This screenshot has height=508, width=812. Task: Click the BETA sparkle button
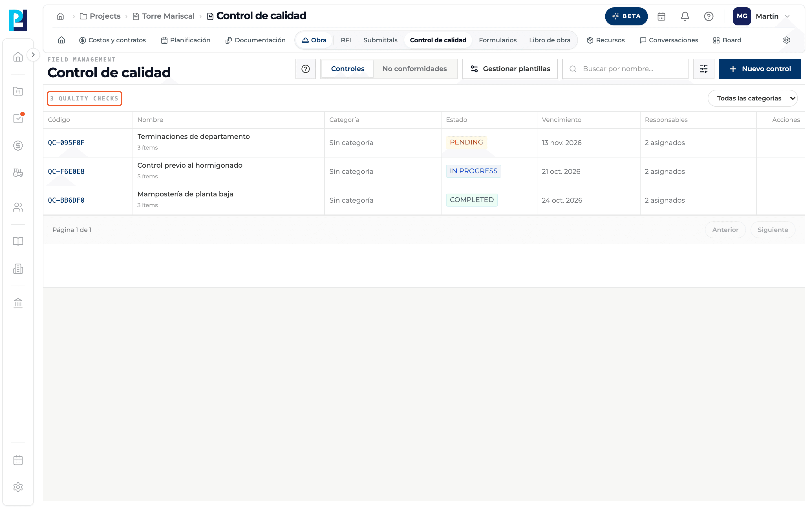pyautogui.click(x=626, y=16)
